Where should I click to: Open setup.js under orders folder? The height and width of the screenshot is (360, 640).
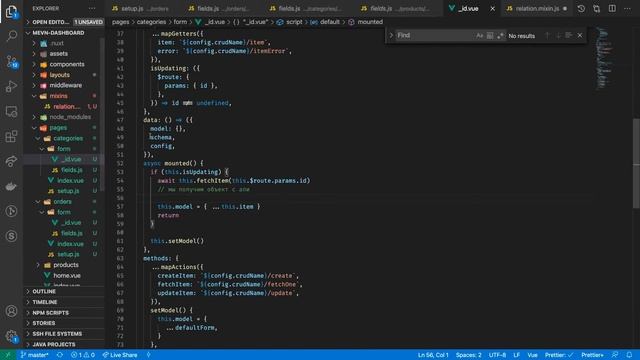point(64,254)
